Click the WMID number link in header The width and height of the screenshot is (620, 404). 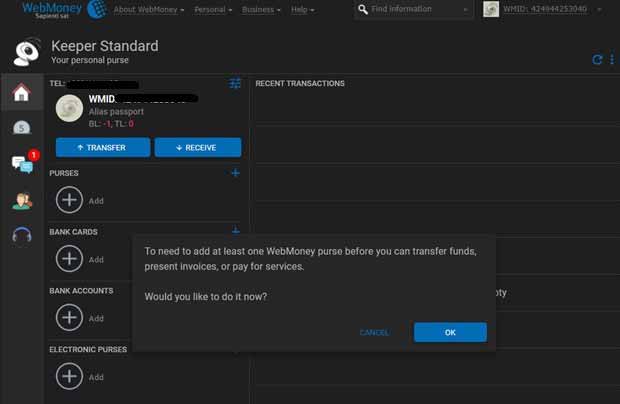coord(545,9)
